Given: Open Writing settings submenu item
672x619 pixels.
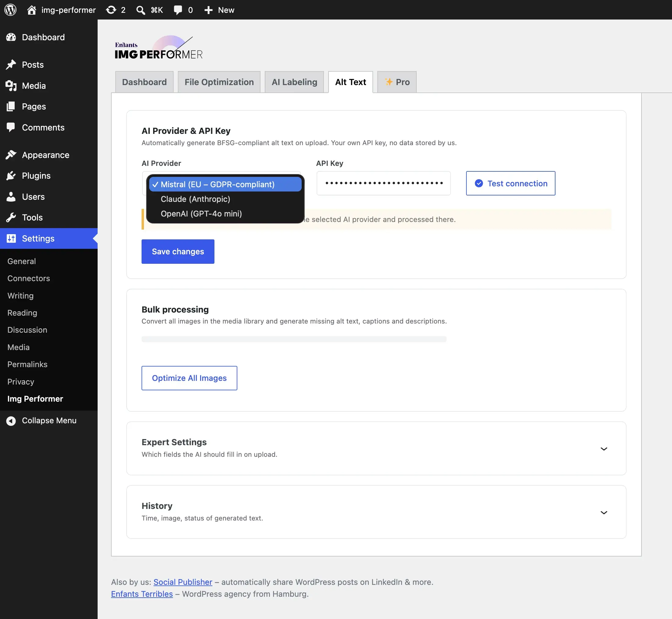Looking at the screenshot, I should tap(20, 296).
